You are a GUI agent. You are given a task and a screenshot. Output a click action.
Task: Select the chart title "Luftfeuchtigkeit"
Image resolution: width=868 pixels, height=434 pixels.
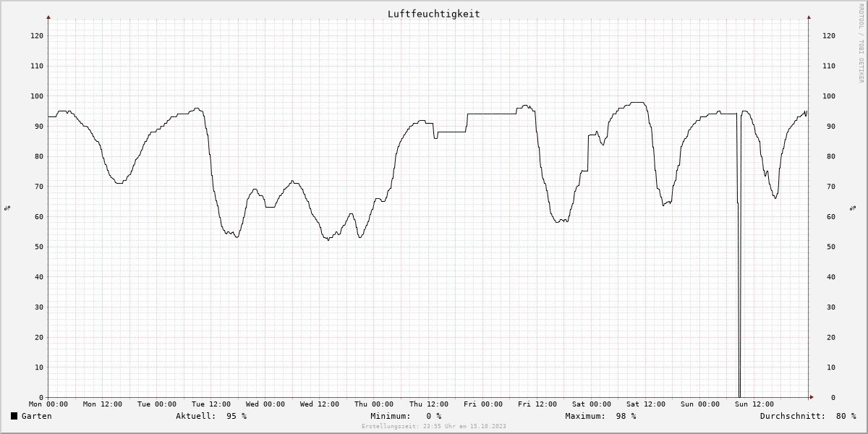[x=434, y=14]
